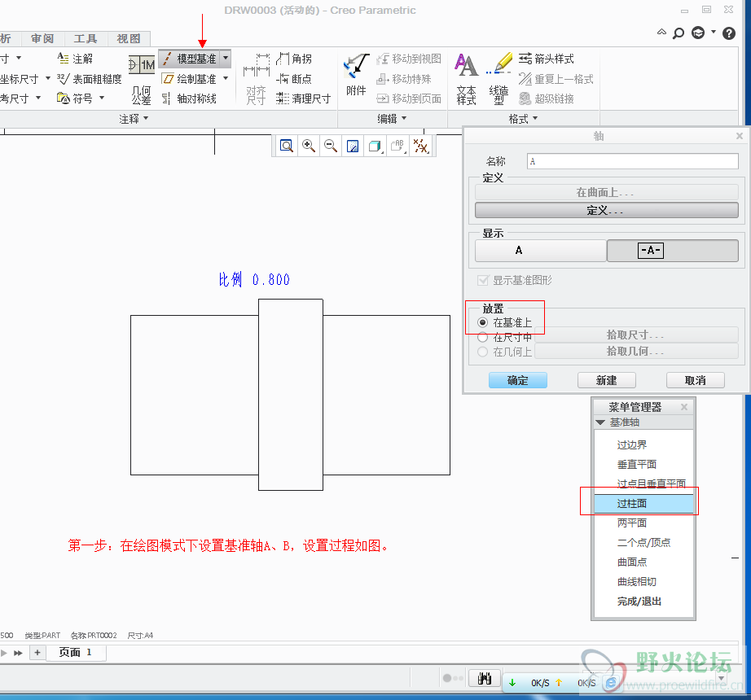751x700 pixels.
Task: Choose 二个点/顶点 in the menu manager
Action: click(643, 543)
